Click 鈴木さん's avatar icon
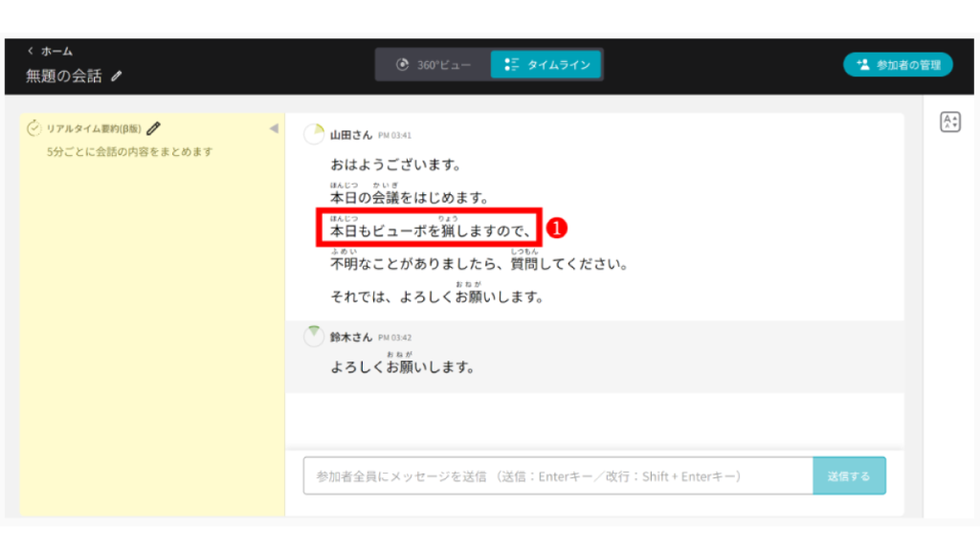 (314, 337)
